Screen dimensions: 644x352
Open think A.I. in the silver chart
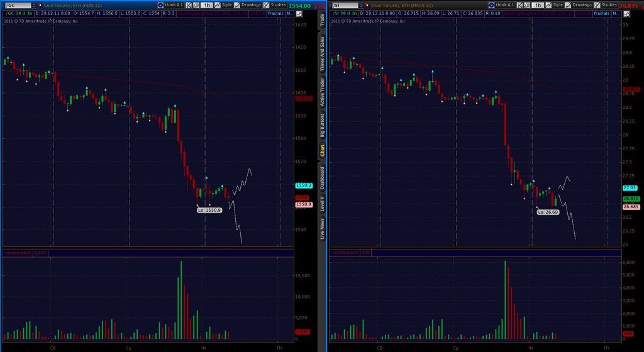(505, 5)
